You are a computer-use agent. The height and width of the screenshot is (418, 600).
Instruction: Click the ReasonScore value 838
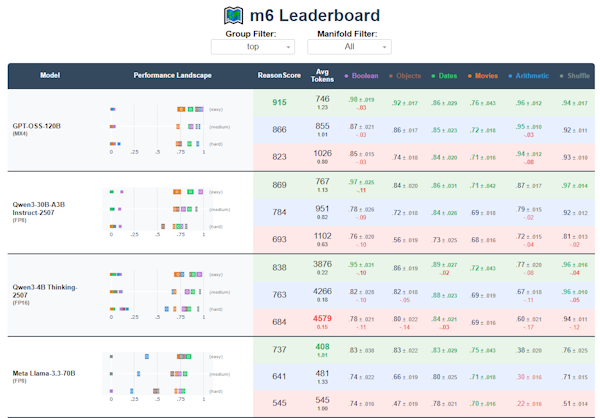click(279, 268)
